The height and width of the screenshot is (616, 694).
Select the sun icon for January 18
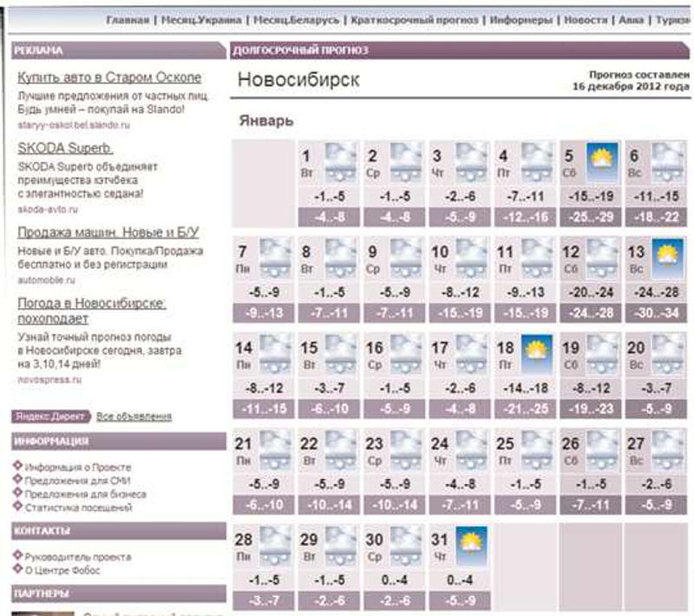pos(535,351)
